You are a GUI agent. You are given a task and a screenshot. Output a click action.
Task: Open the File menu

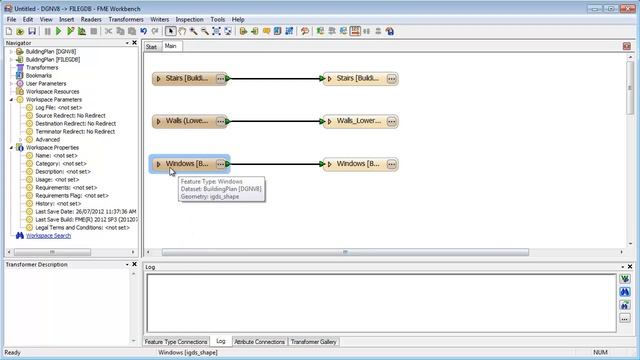[11, 19]
